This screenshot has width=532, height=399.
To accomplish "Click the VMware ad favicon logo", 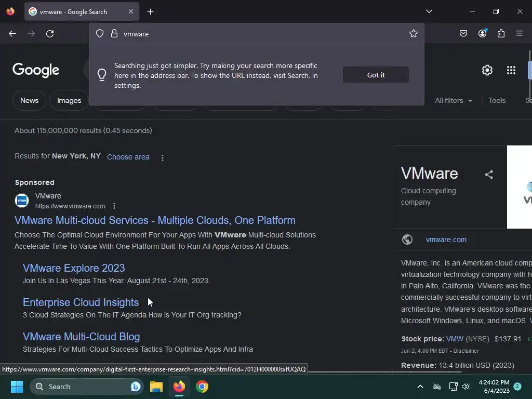I will [22, 200].
